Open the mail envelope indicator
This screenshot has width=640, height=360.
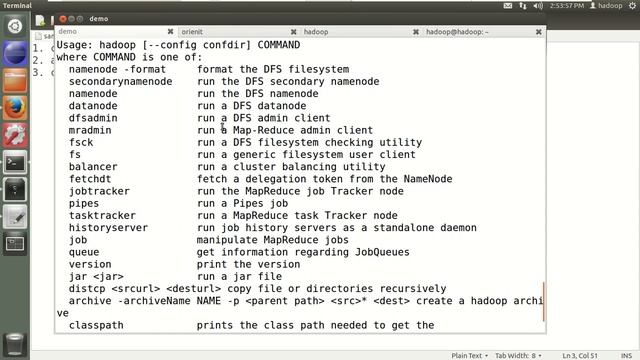point(508,5)
